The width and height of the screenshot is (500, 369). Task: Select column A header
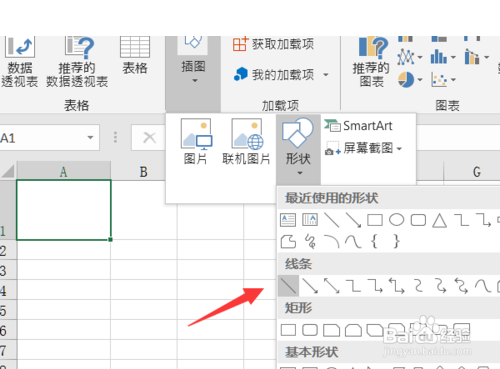63,172
